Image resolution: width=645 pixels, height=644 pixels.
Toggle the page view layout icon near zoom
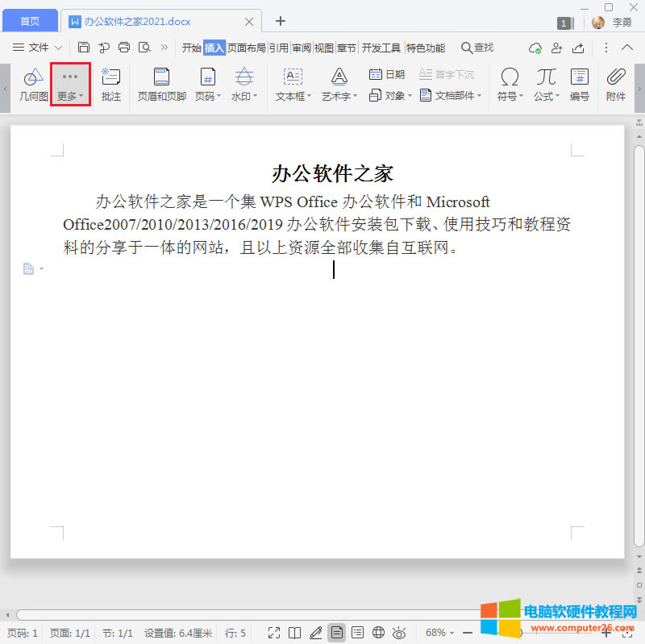(x=336, y=632)
